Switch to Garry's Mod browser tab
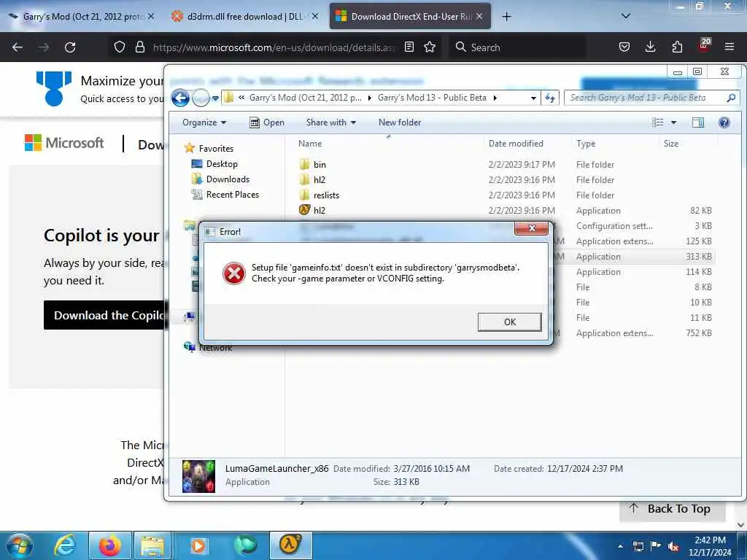Screen dimensions: 747x560 coord(82,17)
